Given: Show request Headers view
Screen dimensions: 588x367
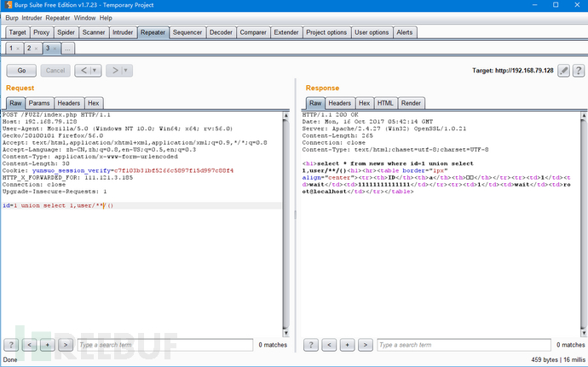Looking at the screenshot, I should pyautogui.click(x=69, y=103).
